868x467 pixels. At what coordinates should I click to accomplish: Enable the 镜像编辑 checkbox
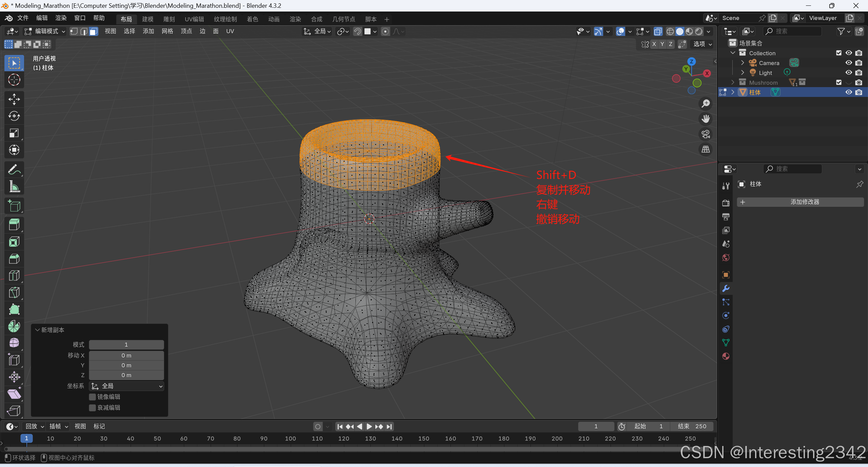coord(92,397)
